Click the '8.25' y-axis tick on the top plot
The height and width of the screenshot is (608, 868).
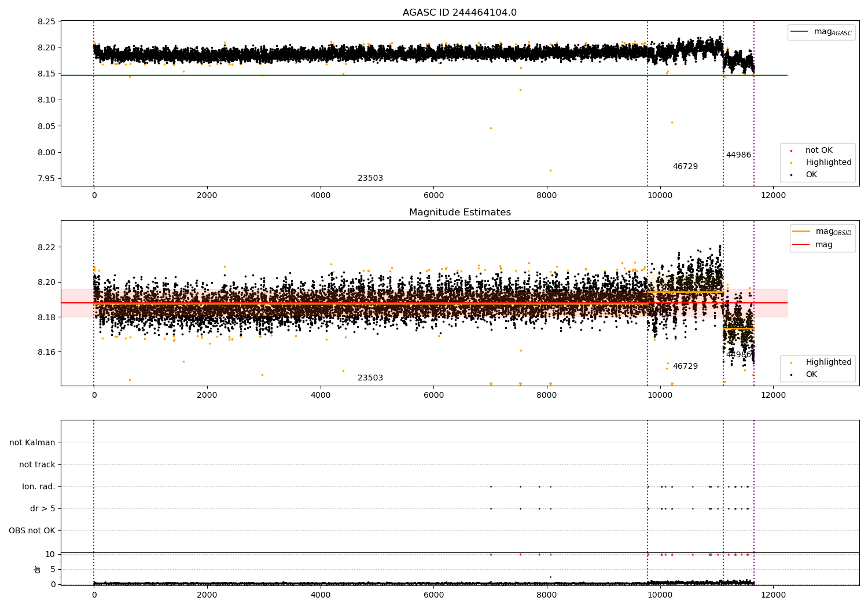click(46, 21)
